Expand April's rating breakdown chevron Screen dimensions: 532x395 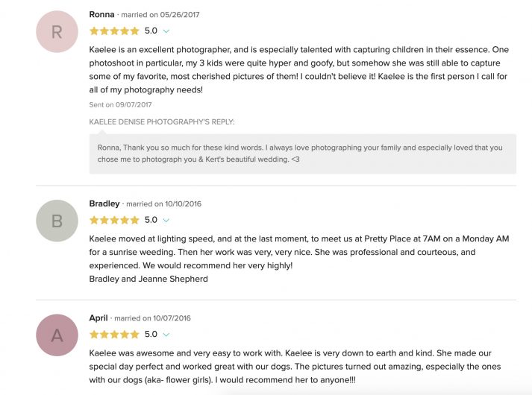point(166,335)
